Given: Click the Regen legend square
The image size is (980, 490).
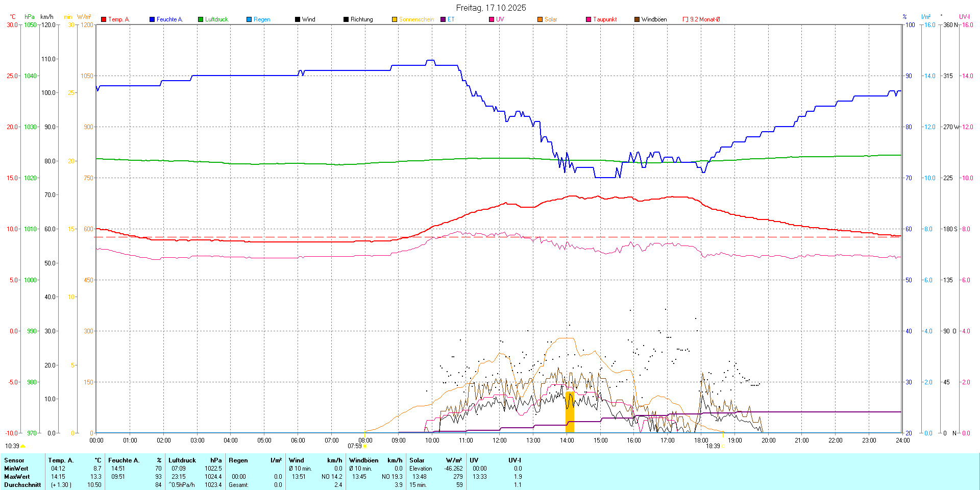Looking at the screenshot, I should (249, 19).
